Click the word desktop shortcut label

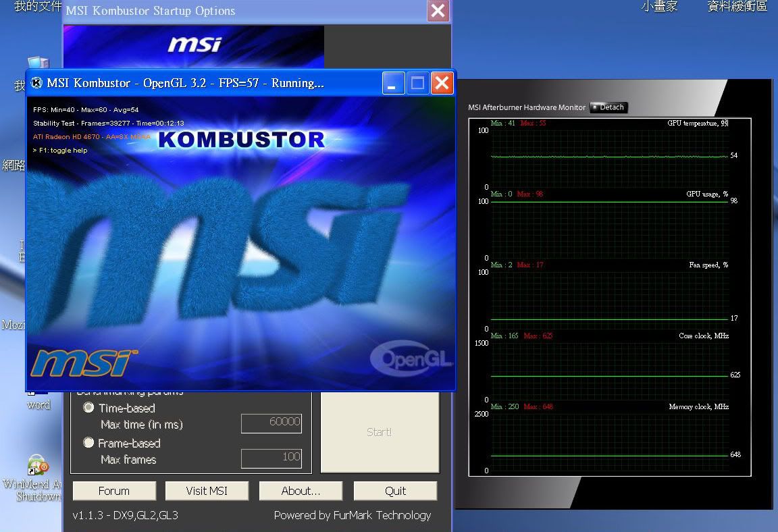[x=38, y=404]
